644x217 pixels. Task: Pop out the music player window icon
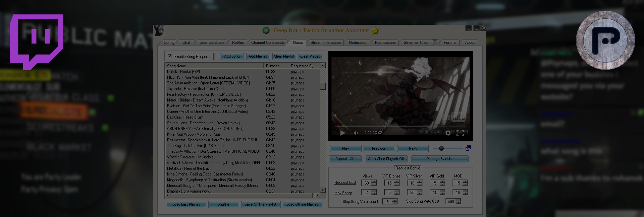tap(468, 148)
